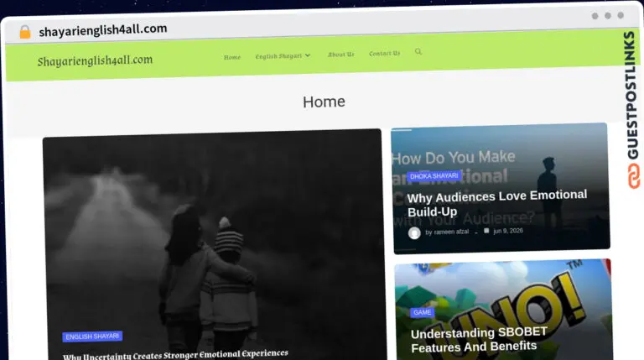644x360 pixels.
Task: Open the Contact Us menu item
Action: pos(384,54)
